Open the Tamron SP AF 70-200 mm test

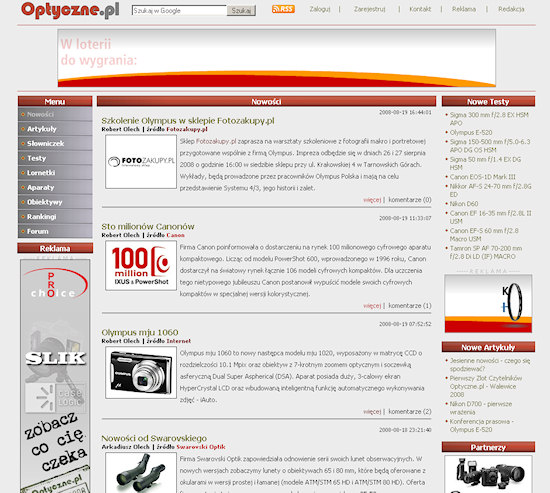click(x=486, y=252)
